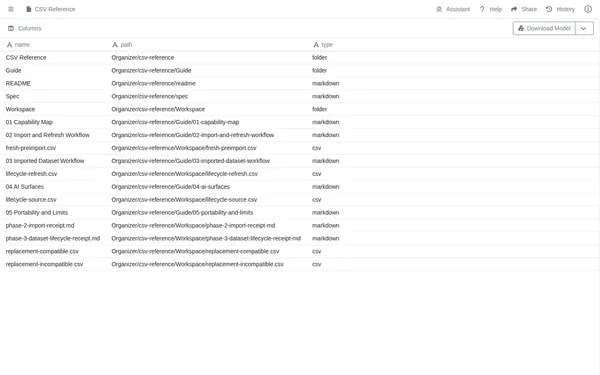Select phase-3-dataset-lifecycle-receipt.md name cell
This screenshot has width=600, height=375.
click(53, 238)
